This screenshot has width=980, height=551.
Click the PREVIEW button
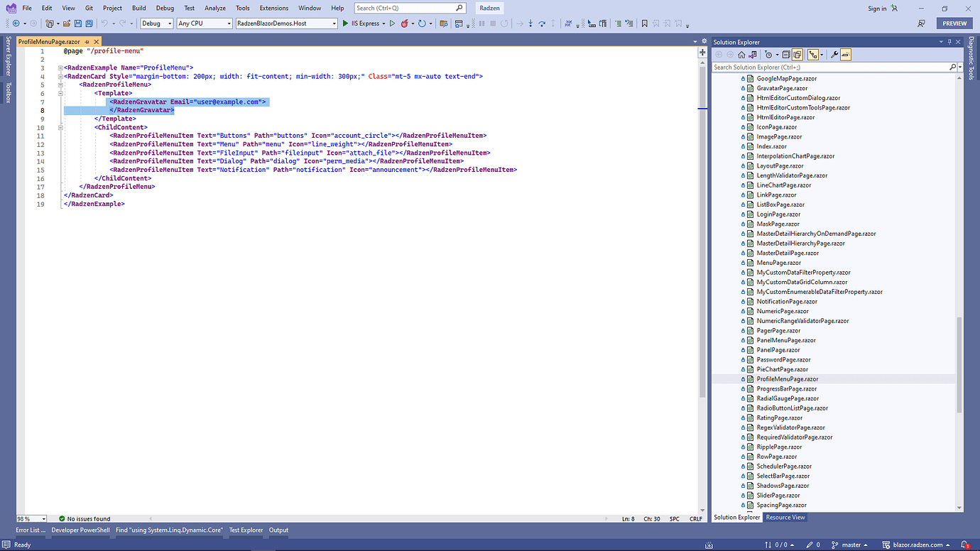tap(954, 23)
